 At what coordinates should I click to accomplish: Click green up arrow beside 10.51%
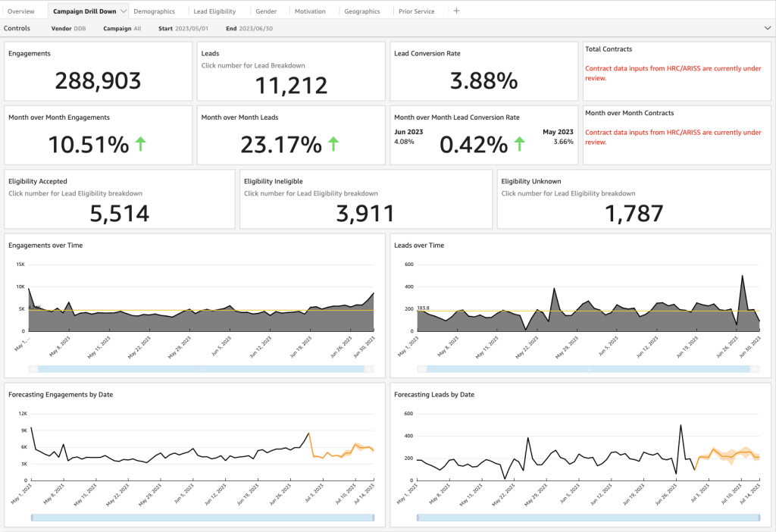(x=140, y=144)
